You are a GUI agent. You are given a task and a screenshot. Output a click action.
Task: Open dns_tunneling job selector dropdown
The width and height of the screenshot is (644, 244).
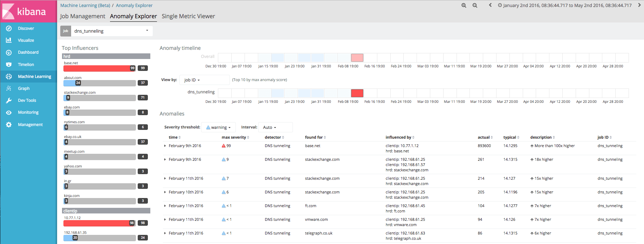click(112, 31)
